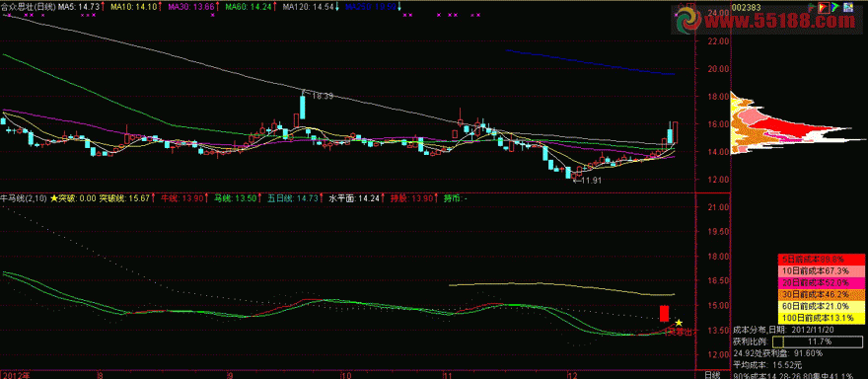Click the MA5: 14.73 label
Screen dimensions: 868x379
79,7
